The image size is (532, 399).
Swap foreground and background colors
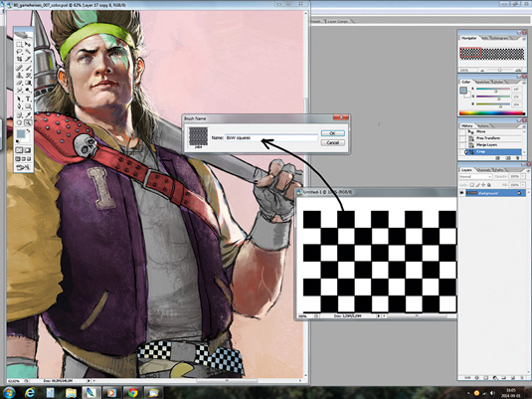[28, 130]
